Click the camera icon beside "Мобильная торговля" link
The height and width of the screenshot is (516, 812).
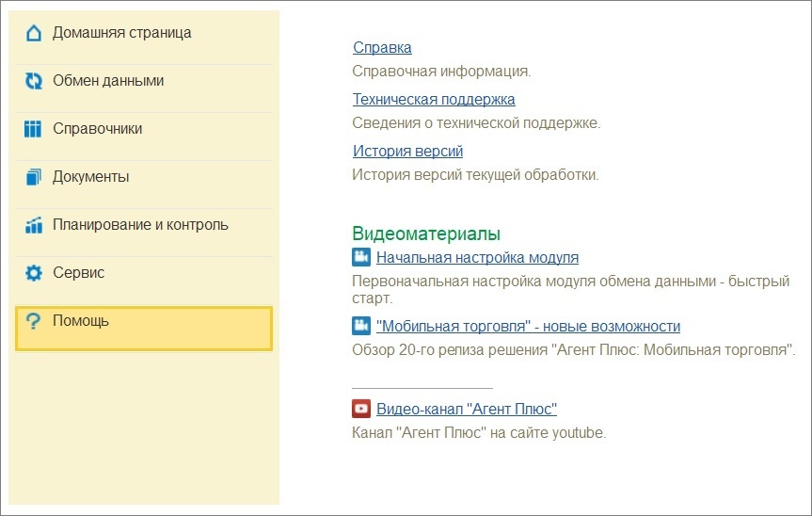(x=361, y=326)
